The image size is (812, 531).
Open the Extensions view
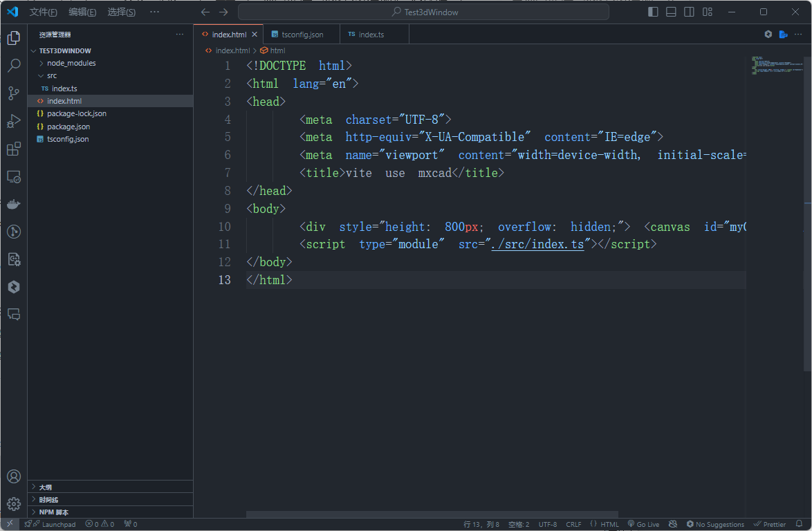click(x=14, y=149)
